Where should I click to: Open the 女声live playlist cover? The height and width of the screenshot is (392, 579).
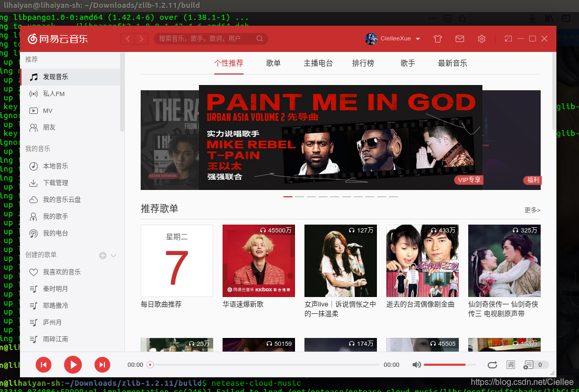tap(341, 261)
